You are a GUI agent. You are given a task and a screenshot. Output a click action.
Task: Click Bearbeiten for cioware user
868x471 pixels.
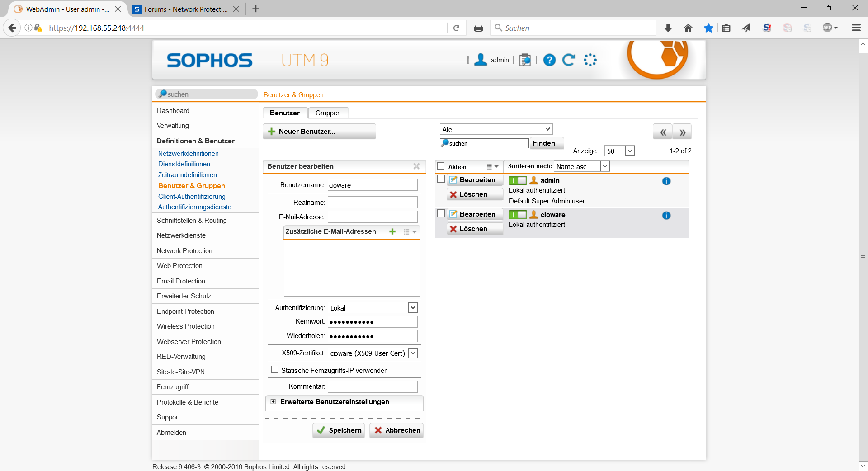click(x=475, y=214)
